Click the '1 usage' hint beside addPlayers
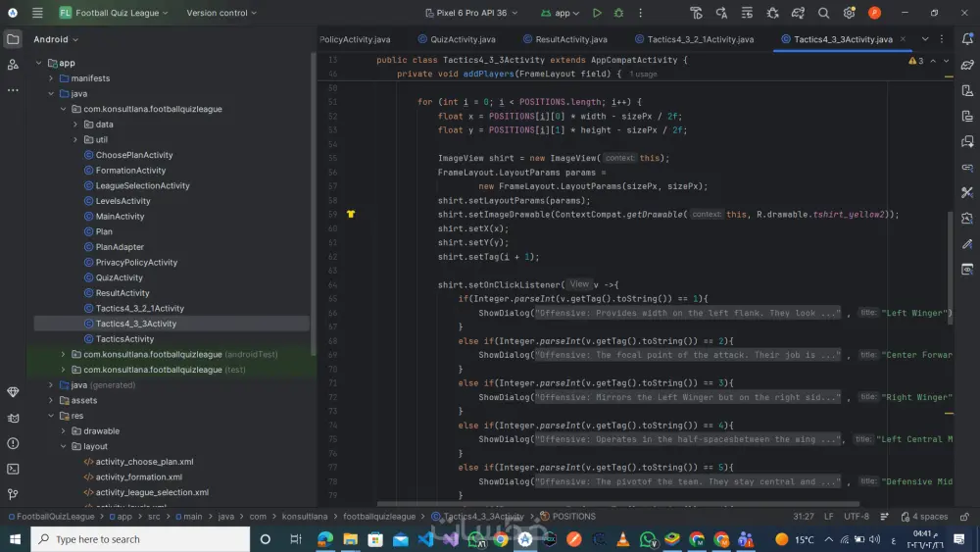980x552 pixels. pyautogui.click(x=643, y=75)
